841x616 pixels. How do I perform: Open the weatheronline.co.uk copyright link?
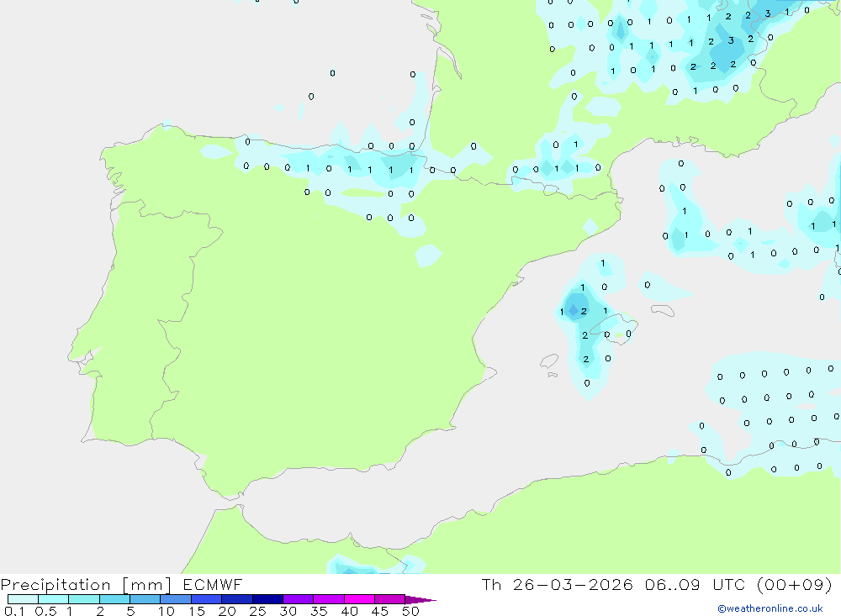[770, 608]
